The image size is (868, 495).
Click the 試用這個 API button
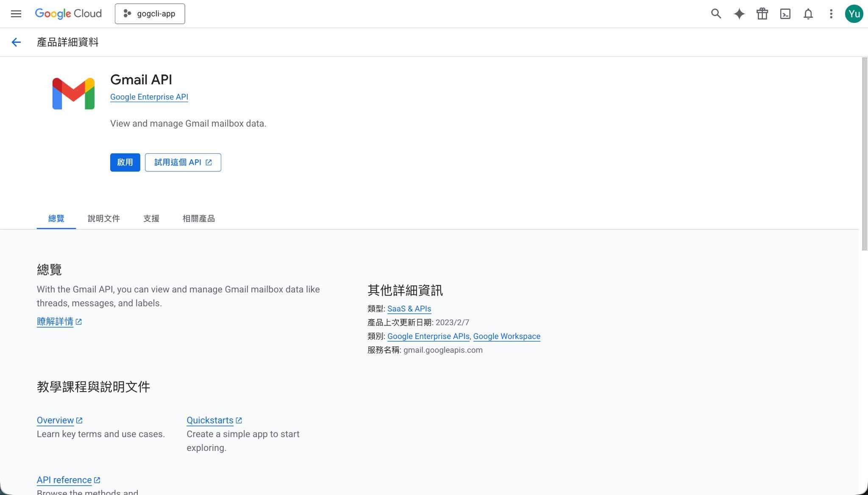click(183, 162)
